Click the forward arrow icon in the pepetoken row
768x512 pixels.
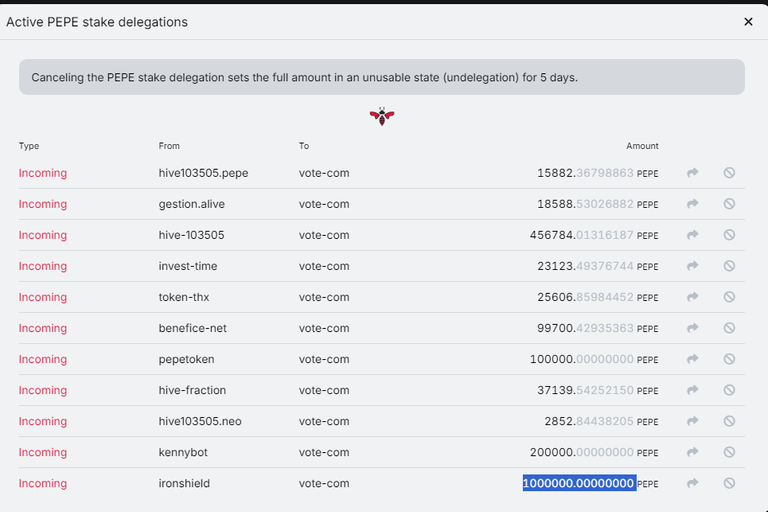[x=692, y=359]
